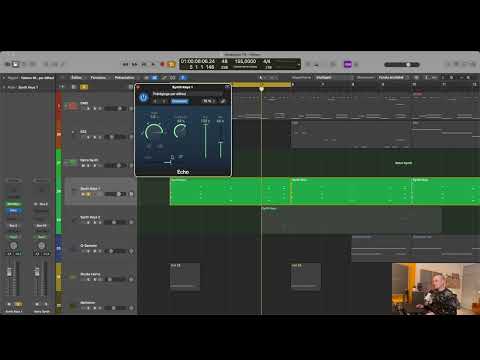Adjust the Synth Keys 1 track volume slider

pyautogui.click(x=115, y=194)
